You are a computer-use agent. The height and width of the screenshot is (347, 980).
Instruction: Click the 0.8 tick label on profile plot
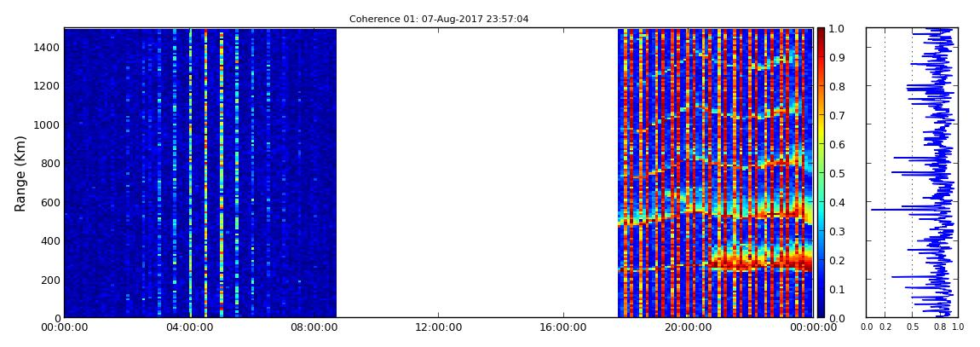(x=940, y=327)
